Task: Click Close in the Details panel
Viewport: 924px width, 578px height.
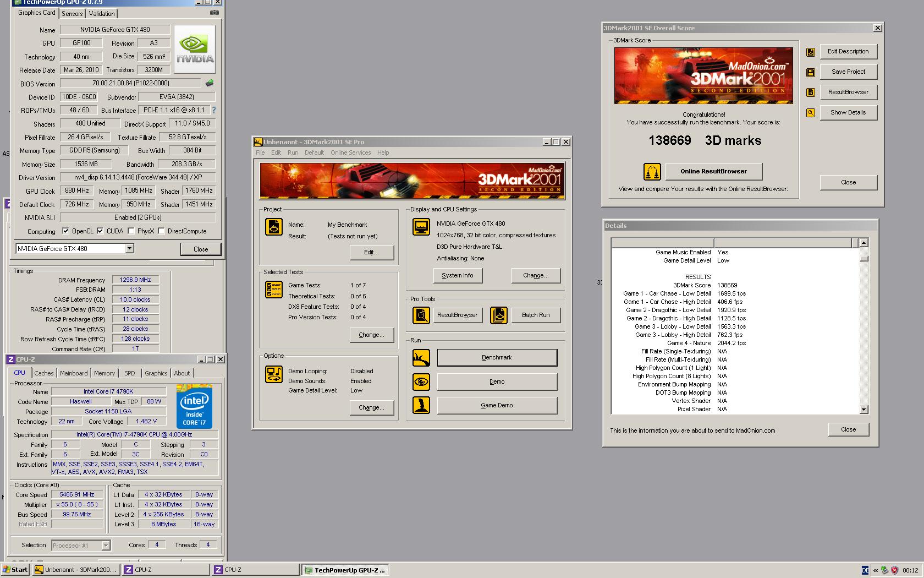Action: (x=848, y=430)
